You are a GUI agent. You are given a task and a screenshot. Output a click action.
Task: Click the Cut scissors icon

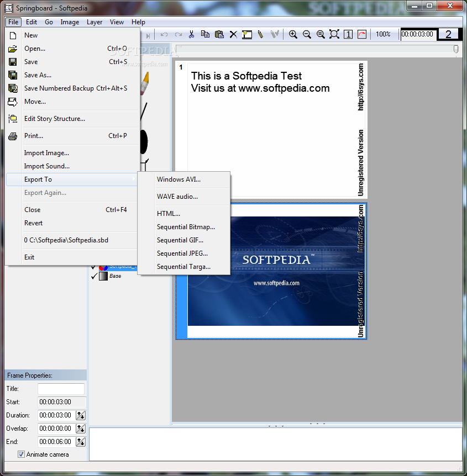point(191,34)
